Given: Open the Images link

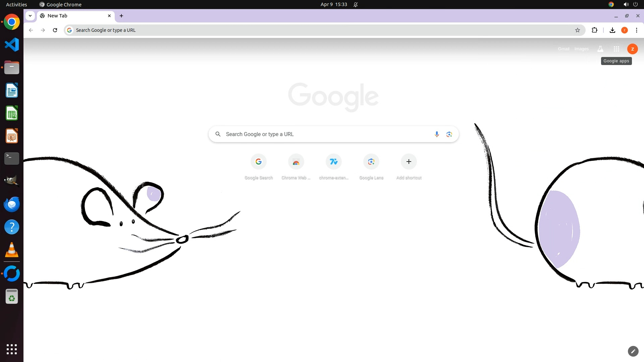Looking at the screenshot, I should click(x=581, y=49).
